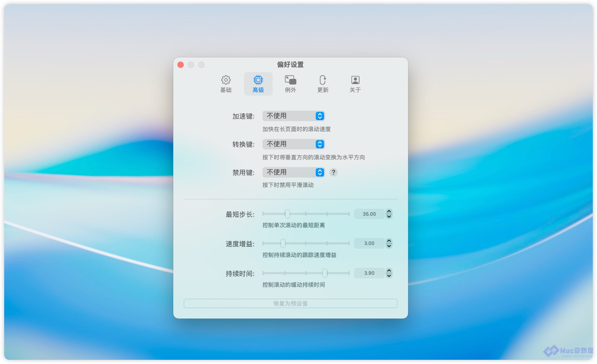Expand the 加速键 dropdown
597x364 pixels.
(x=293, y=116)
